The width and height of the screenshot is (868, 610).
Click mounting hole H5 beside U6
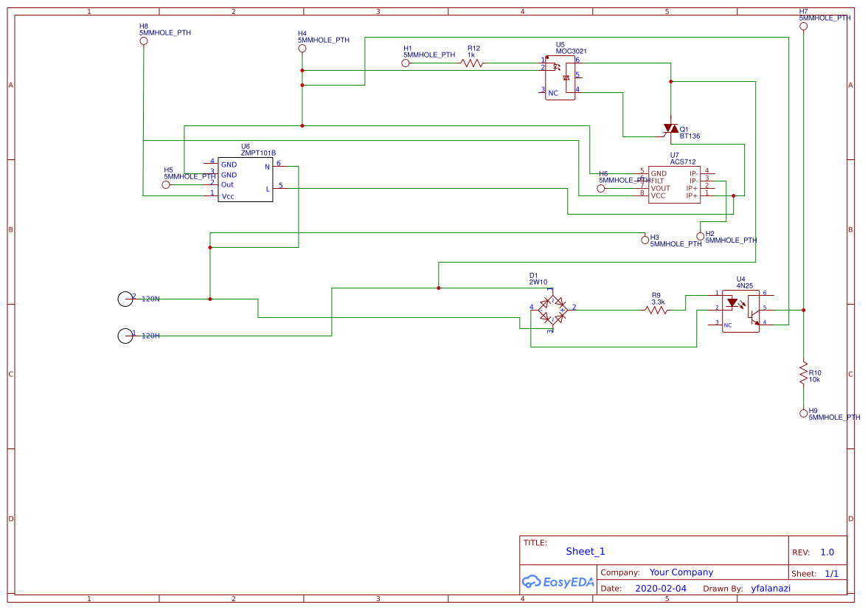point(166,184)
